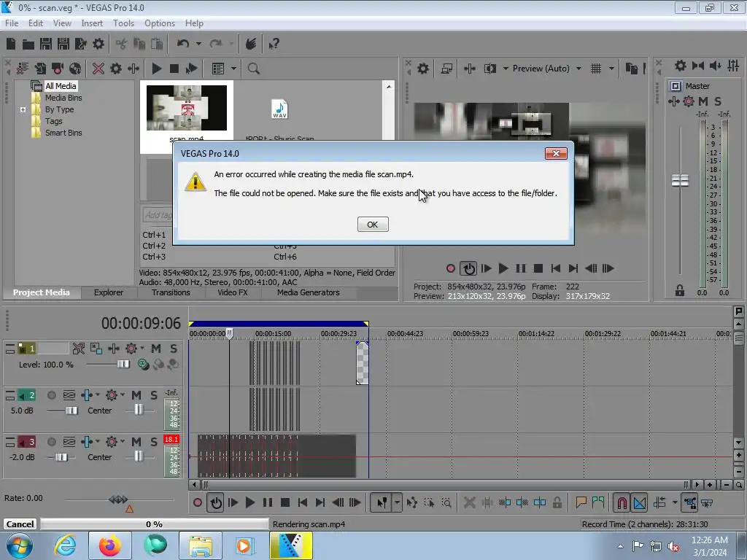Open the edit tool dropdown arrow
Screen dimensions: 747x560
pos(397,502)
